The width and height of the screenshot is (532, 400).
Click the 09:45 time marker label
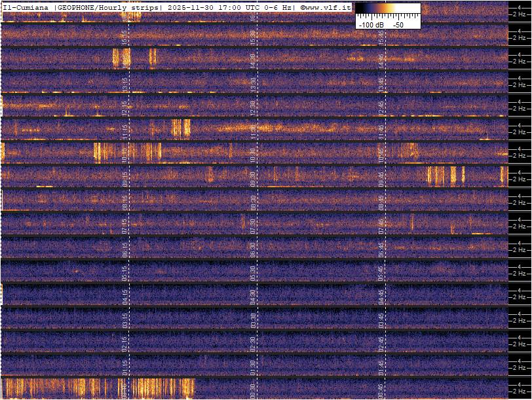point(381,178)
